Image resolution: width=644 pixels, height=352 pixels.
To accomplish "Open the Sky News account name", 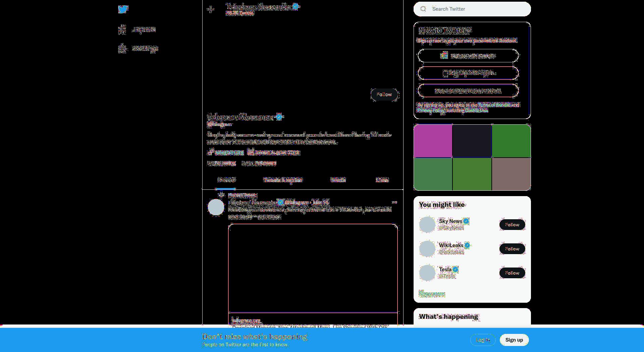I will (450, 221).
